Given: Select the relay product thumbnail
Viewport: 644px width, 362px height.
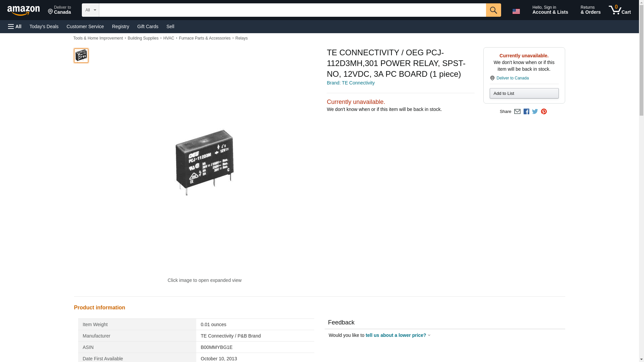Looking at the screenshot, I should (81, 56).
